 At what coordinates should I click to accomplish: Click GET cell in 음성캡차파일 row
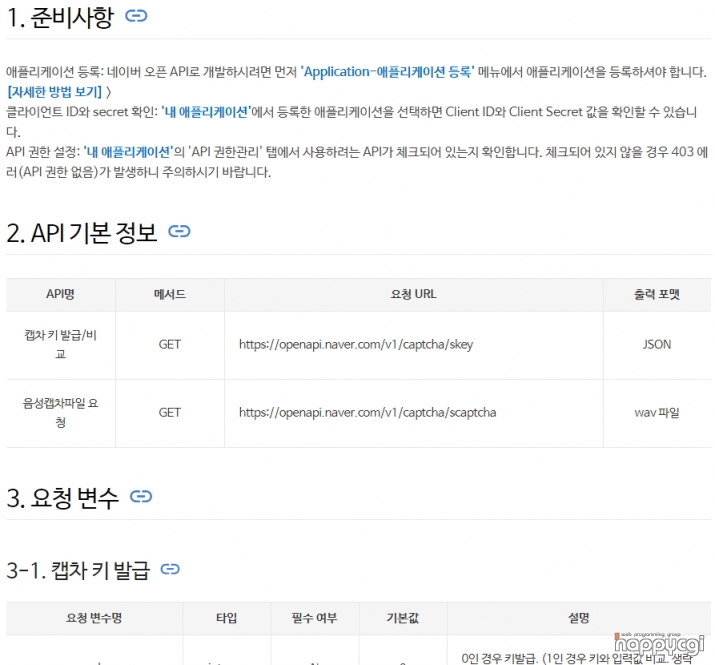click(170, 413)
